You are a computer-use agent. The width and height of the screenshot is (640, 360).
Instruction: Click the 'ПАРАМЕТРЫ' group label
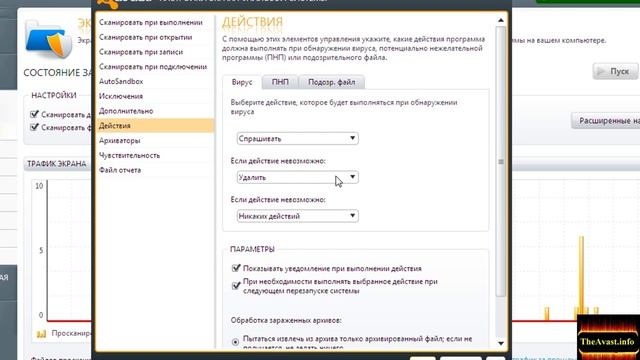point(252,249)
